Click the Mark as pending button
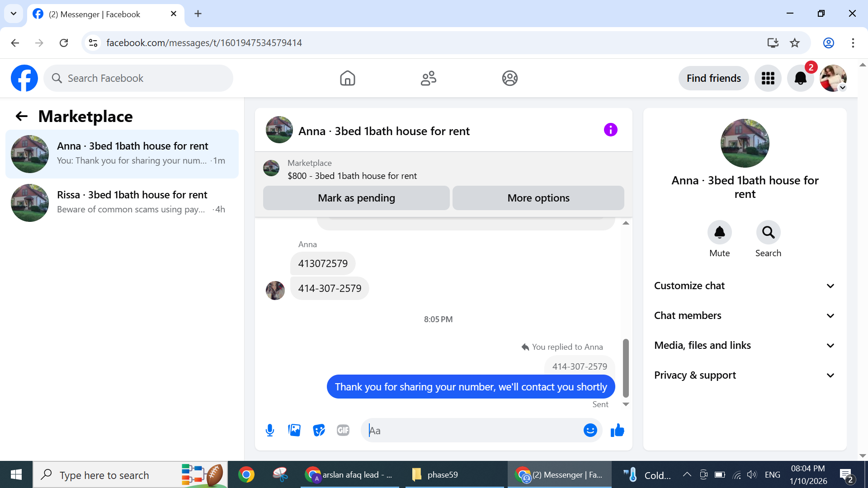The height and width of the screenshot is (488, 868). click(356, 198)
